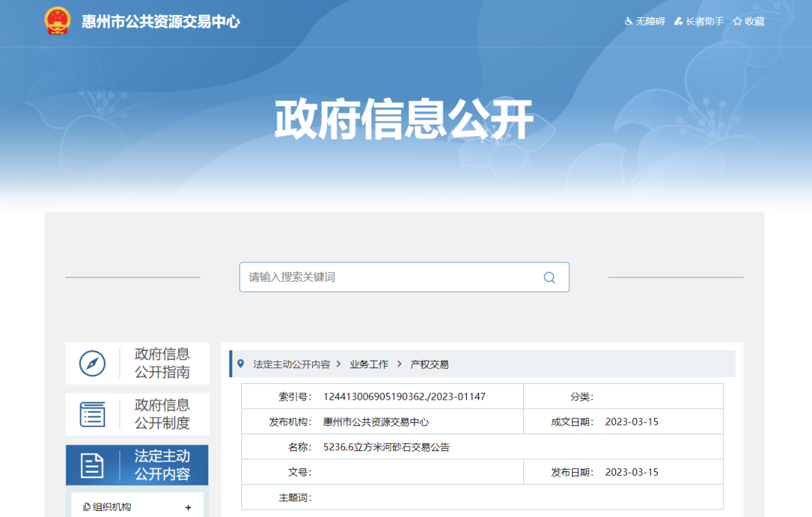Click the location pin breadcrumb icon
Image resolution: width=812 pixels, height=517 pixels.
tap(241, 364)
